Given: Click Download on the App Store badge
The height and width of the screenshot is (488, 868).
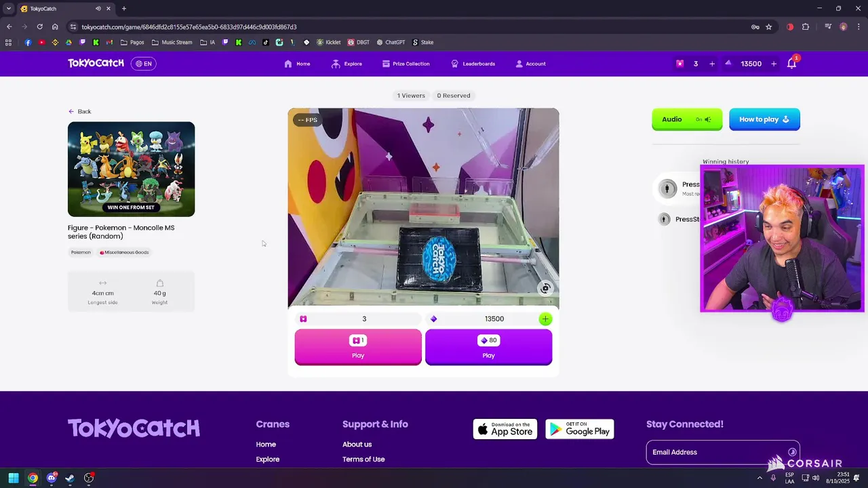Looking at the screenshot, I should pos(505,429).
